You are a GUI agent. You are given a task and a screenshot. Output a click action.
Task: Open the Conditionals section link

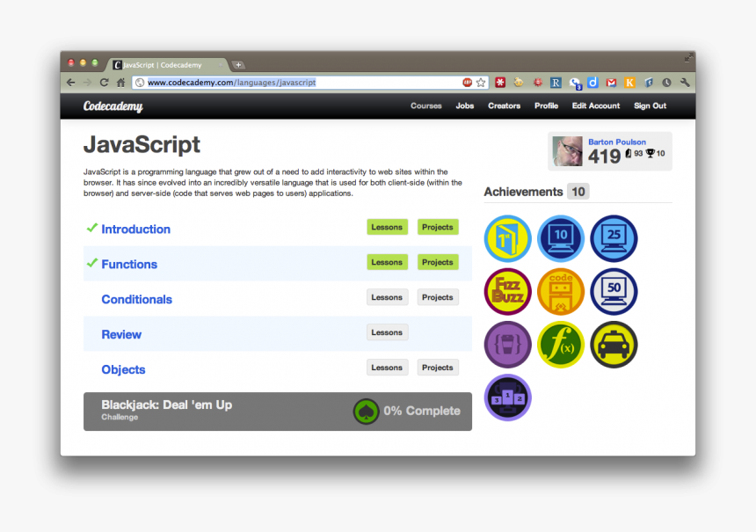tap(136, 300)
